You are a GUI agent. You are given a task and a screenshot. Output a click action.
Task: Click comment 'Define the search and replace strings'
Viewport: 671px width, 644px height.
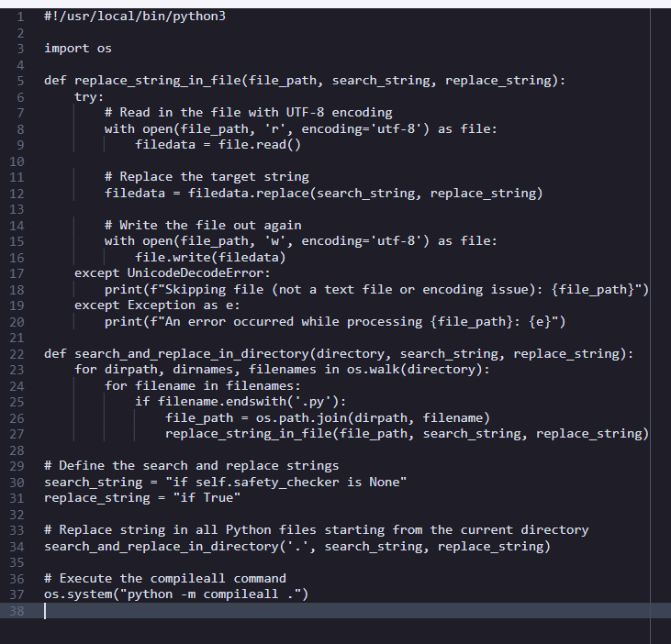click(191, 466)
